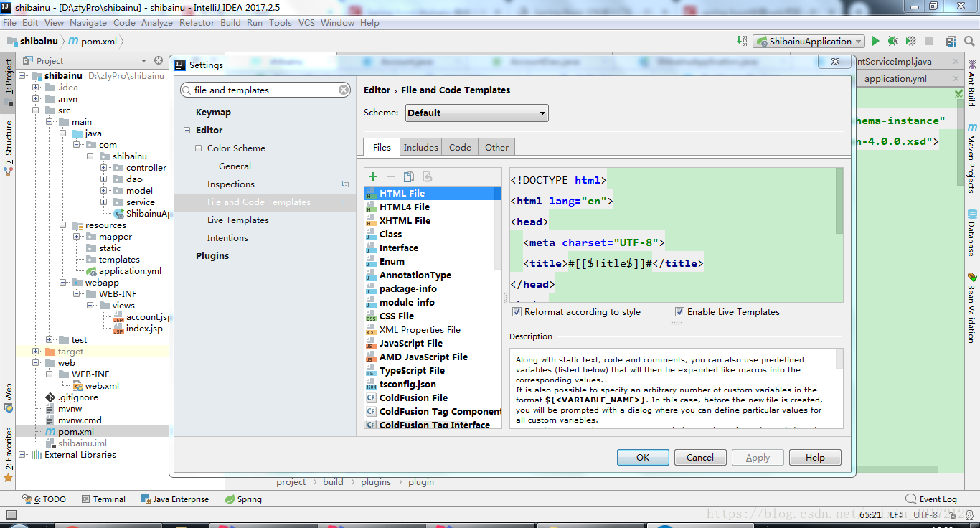Image resolution: width=980 pixels, height=528 pixels.
Task: Open the Database tool window
Action: click(971, 233)
